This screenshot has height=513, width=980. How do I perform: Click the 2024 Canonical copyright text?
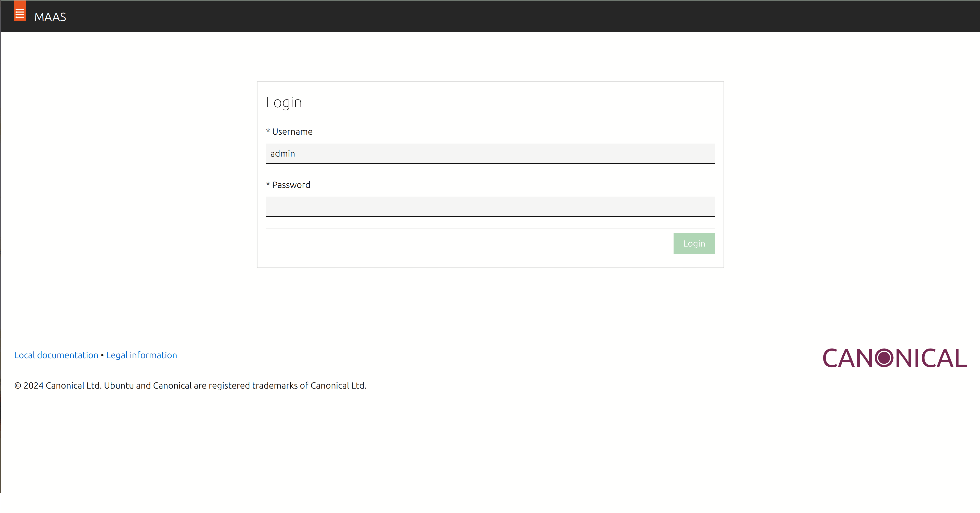(x=190, y=386)
